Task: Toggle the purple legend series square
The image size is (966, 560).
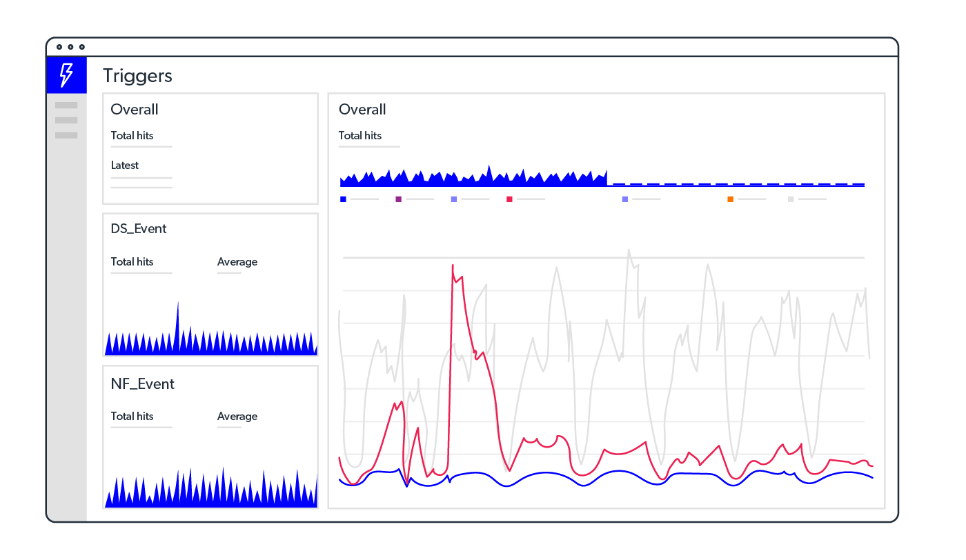Action: [x=398, y=199]
